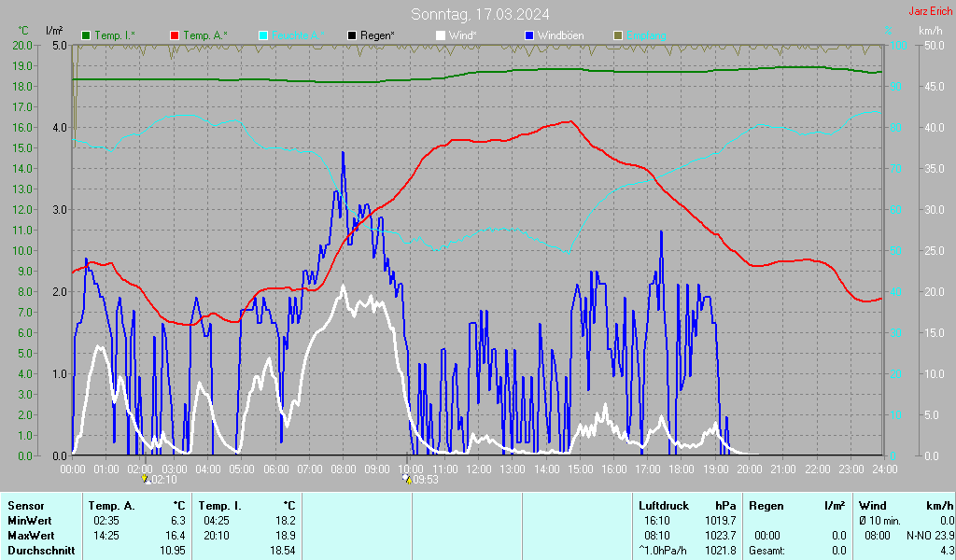Viewport: 956px width, 560px height.
Task: Click the MaxWert row label
Action: pos(29,535)
